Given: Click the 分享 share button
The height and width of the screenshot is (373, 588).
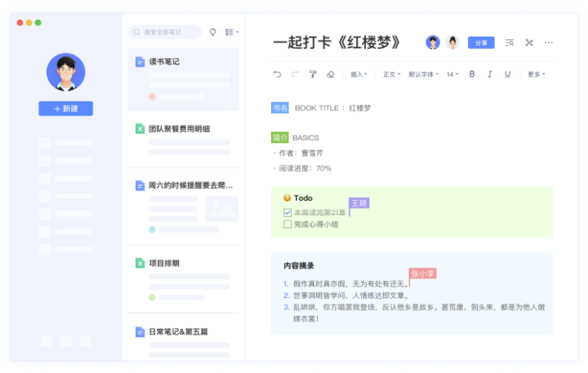Looking at the screenshot, I should tap(481, 43).
